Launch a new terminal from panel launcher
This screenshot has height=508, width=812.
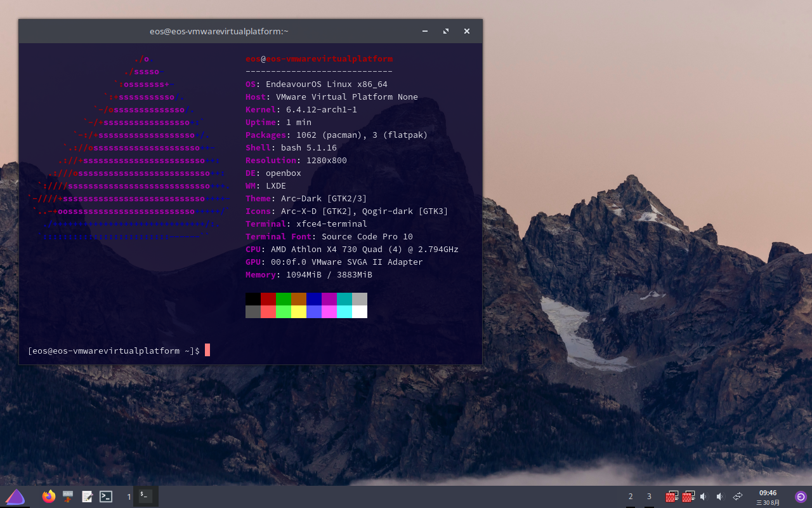point(106,497)
